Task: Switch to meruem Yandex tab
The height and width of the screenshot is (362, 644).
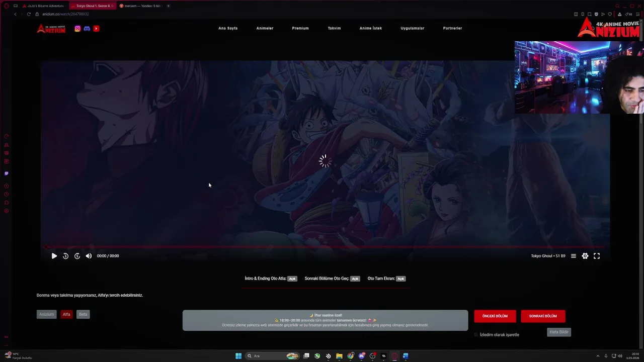Action: [x=140, y=6]
